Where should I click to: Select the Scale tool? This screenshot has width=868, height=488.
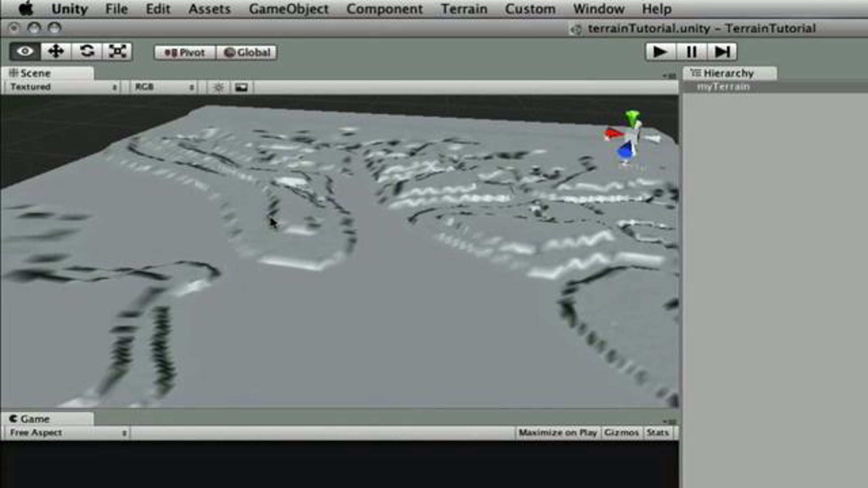coord(117,51)
